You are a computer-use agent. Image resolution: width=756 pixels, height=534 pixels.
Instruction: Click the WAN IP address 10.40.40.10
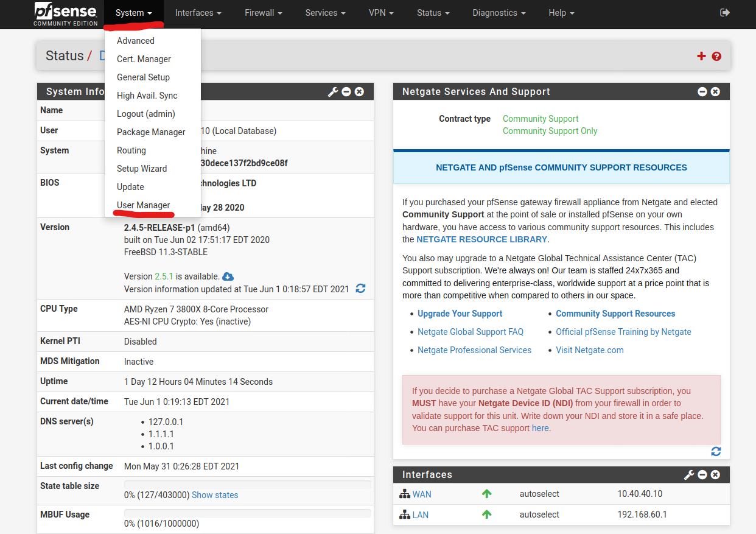coord(640,494)
